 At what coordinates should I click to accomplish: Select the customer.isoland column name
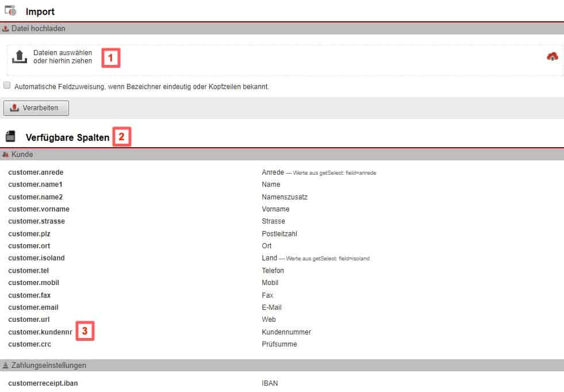pos(36,258)
